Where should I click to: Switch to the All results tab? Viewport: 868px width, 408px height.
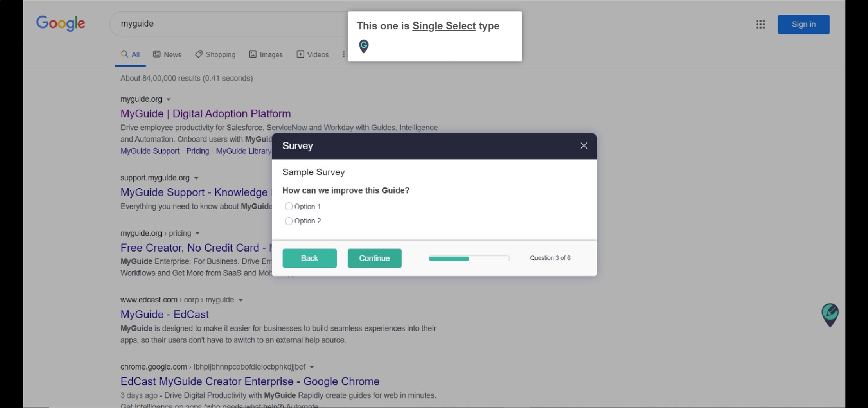pos(130,55)
